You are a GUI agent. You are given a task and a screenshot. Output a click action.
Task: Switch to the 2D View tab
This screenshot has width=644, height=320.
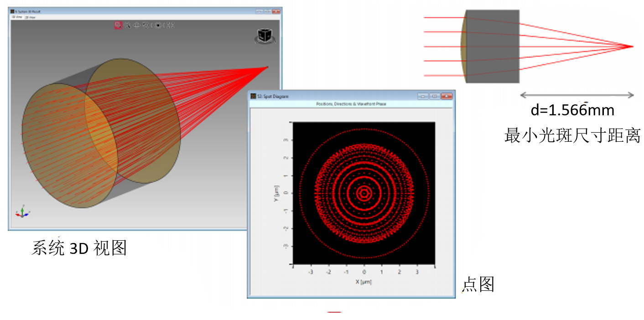coord(30,17)
